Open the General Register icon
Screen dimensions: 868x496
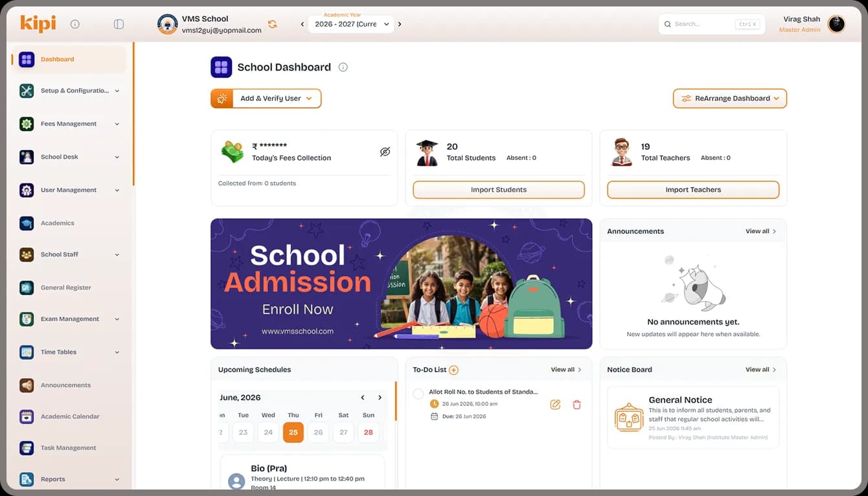[27, 287]
